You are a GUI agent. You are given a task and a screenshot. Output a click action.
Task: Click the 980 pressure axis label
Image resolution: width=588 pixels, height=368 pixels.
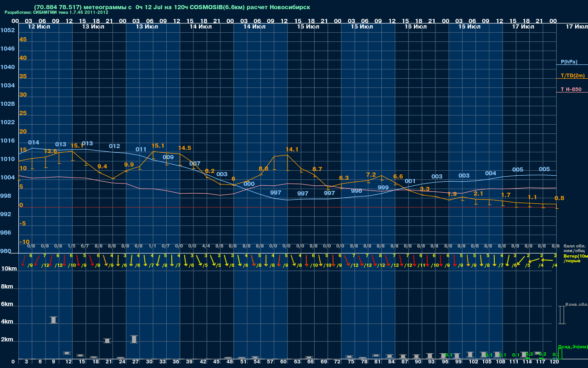click(6, 251)
